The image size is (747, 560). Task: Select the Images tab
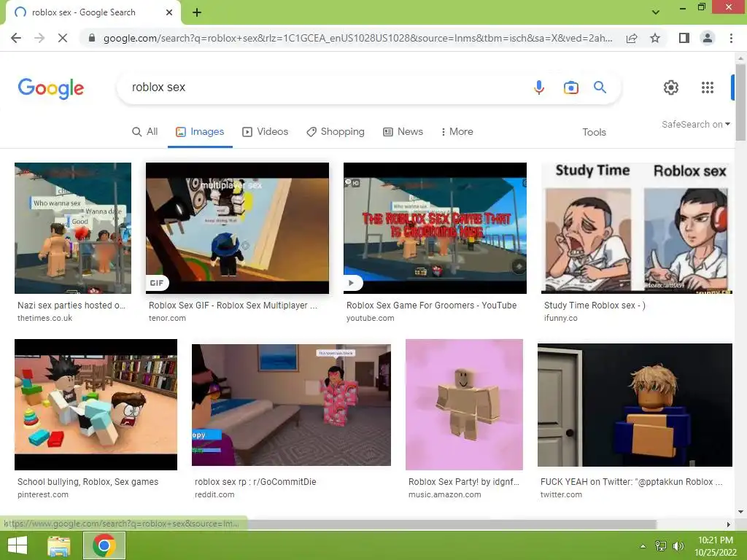pos(200,132)
